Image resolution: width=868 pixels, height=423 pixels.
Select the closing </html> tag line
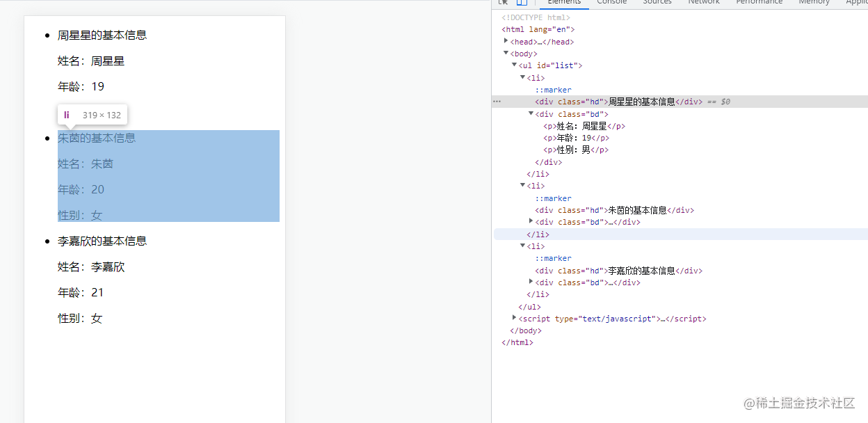tap(517, 342)
